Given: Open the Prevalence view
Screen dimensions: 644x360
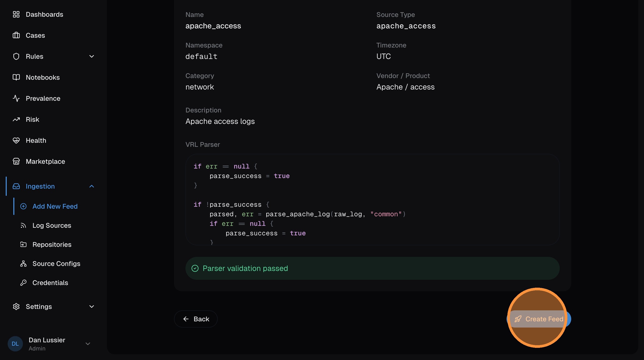Looking at the screenshot, I should point(43,98).
